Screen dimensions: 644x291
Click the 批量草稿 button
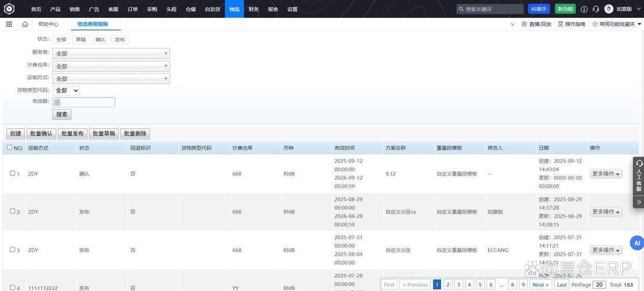[104, 134]
